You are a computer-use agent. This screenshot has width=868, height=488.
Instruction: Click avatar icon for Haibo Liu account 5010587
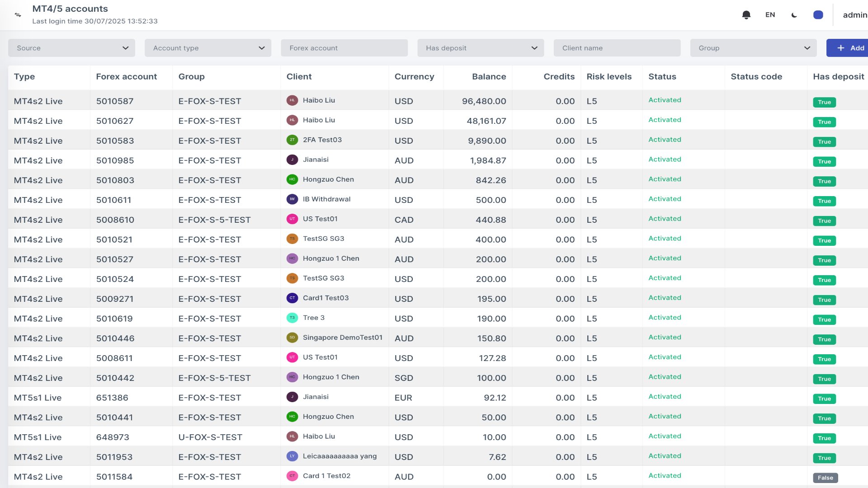(x=292, y=100)
